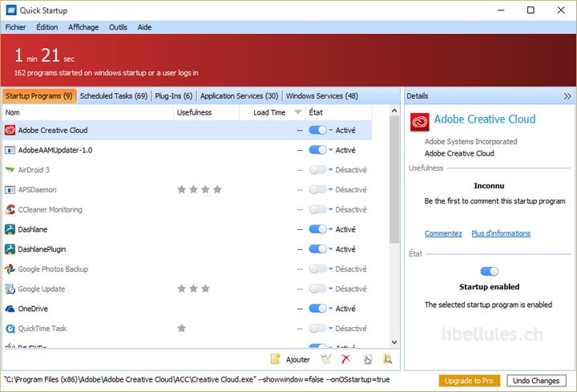The image size is (577, 392).
Task: Open the Outils menu
Action: click(x=118, y=27)
